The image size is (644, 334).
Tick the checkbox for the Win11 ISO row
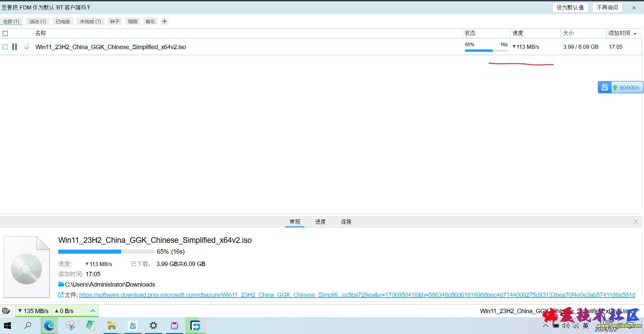tap(5, 47)
